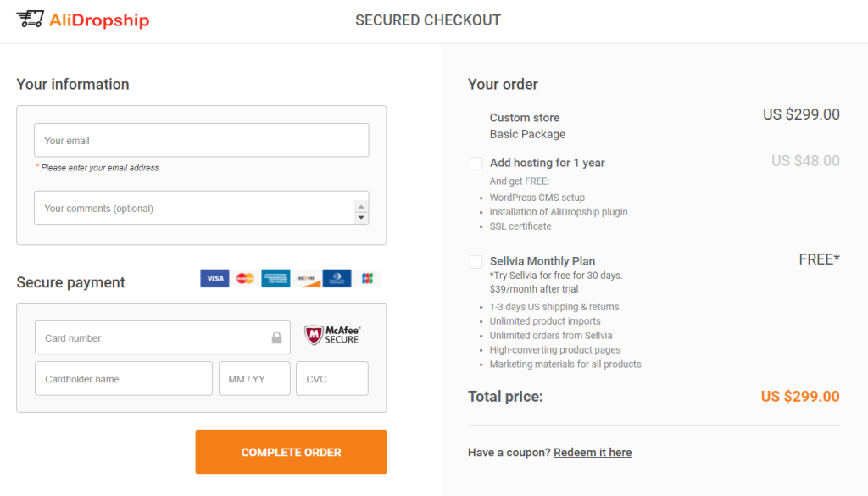The height and width of the screenshot is (496, 868).
Task: Click the Diners Club card icon
Action: [337, 278]
